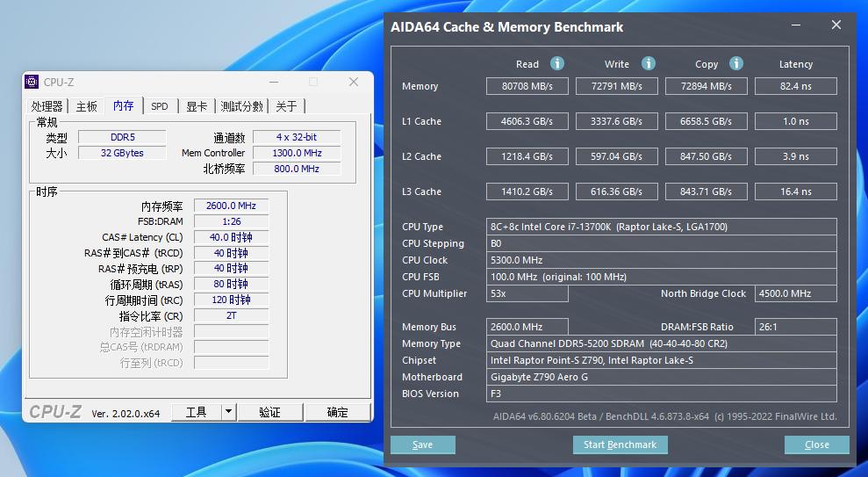Click the L1 Cache Read value 4606.3 GB/s
This screenshot has width=868, height=477.
point(527,121)
